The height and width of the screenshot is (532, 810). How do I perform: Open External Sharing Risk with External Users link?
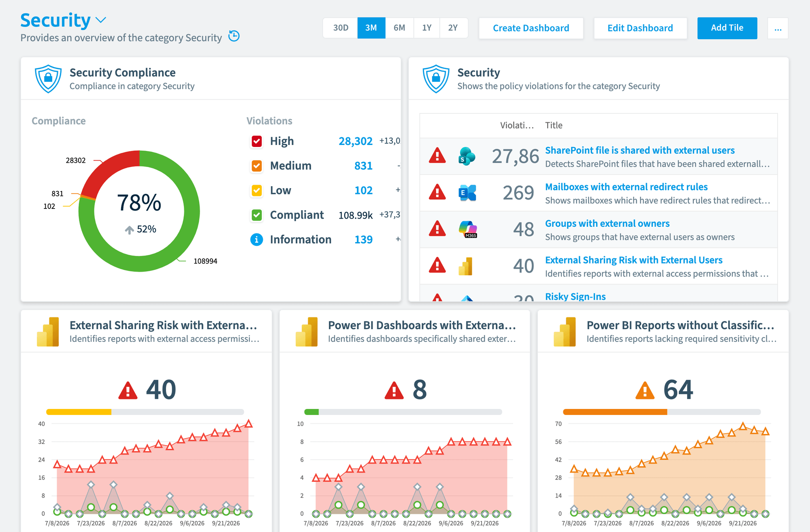tap(634, 260)
